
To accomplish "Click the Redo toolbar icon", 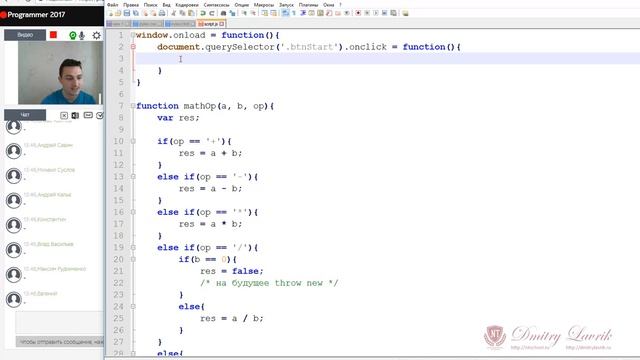I will [211, 13].
